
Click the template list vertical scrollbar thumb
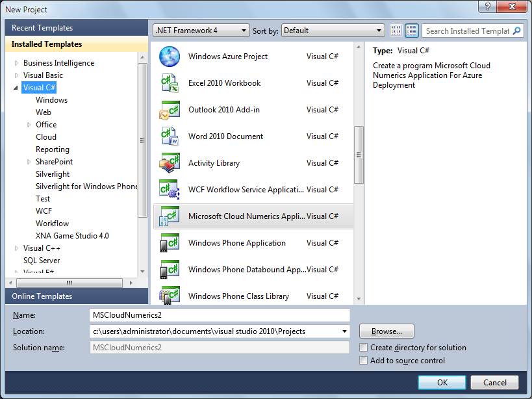pos(359,155)
